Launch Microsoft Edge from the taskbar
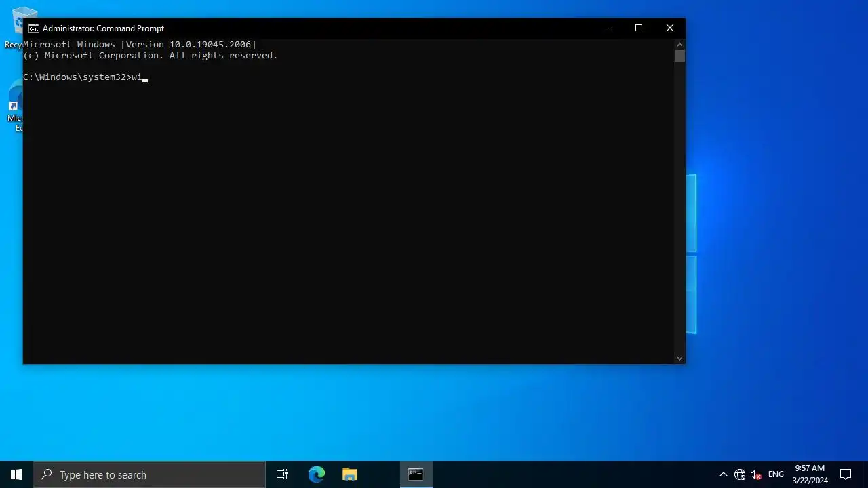Viewport: 868px width, 488px height. (317, 474)
